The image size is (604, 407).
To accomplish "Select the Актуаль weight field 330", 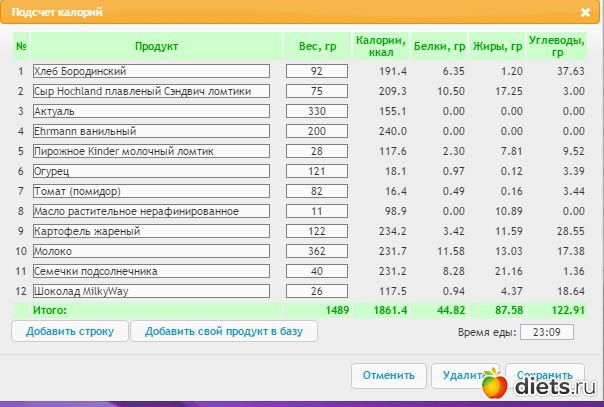I will (x=317, y=111).
